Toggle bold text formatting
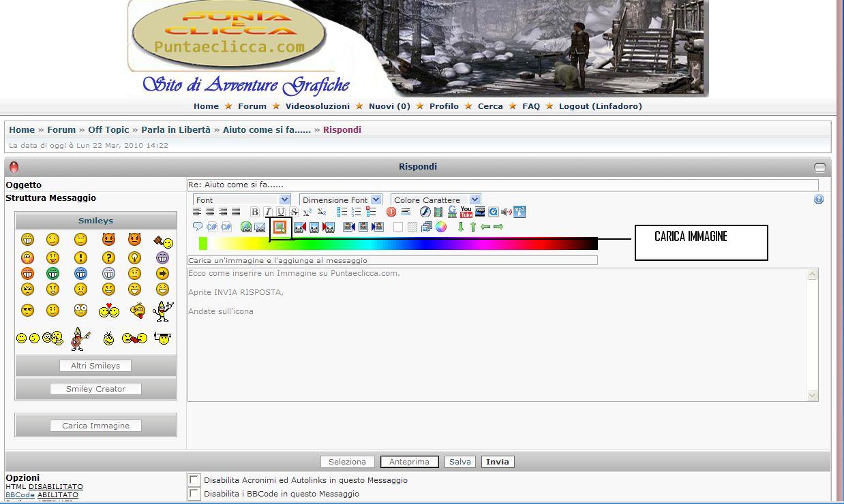Viewport: 844px width, 504px height. pos(254,212)
